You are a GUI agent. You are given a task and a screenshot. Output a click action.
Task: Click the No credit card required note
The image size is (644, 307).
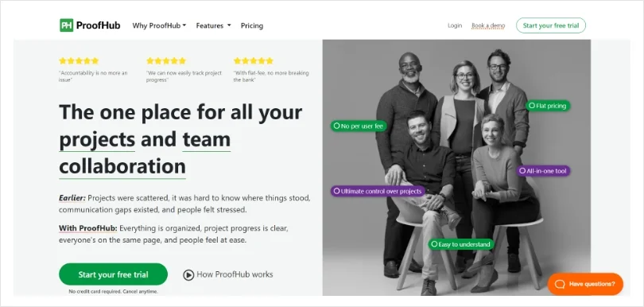click(x=114, y=291)
